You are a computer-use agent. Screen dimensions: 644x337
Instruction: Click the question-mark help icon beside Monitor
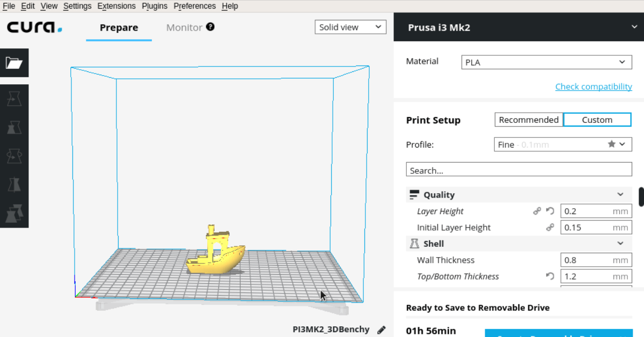tap(210, 26)
